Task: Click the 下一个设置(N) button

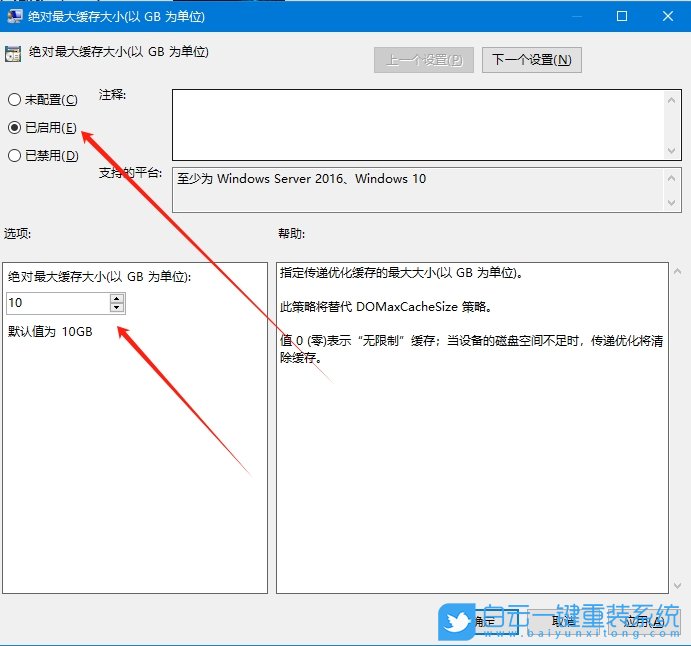Action: pyautogui.click(x=531, y=59)
